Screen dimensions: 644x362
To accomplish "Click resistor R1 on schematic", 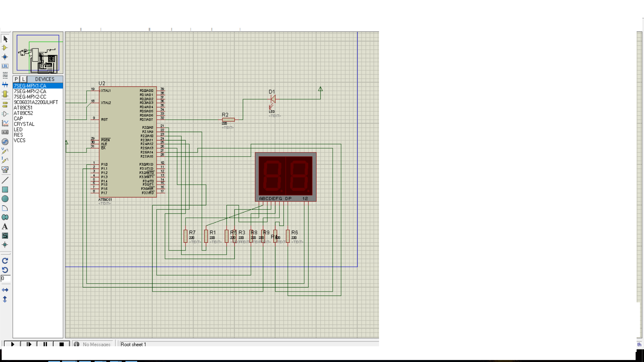I will click(x=206, y=236).
